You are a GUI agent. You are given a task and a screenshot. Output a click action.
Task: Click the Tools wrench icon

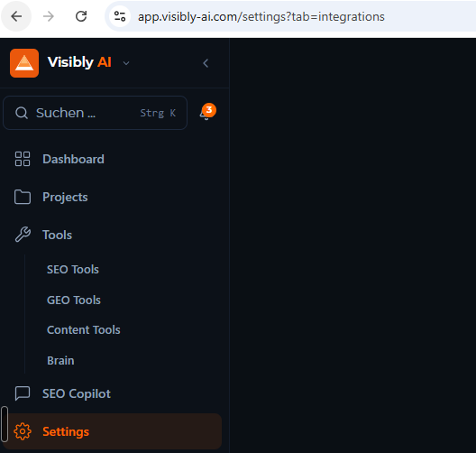[x=23, y=235]
